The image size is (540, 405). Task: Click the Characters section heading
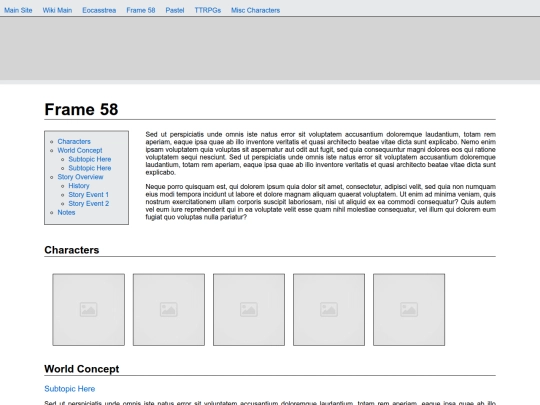72,250
